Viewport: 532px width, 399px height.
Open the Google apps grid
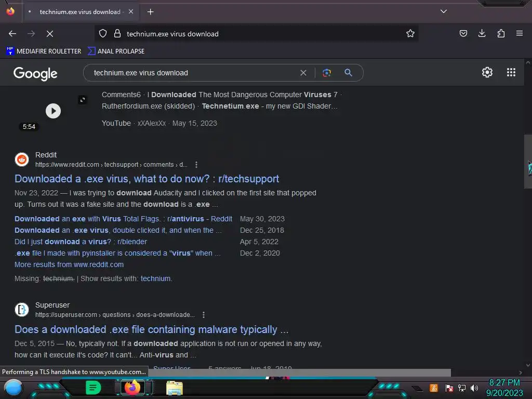[x=511, y=72]
